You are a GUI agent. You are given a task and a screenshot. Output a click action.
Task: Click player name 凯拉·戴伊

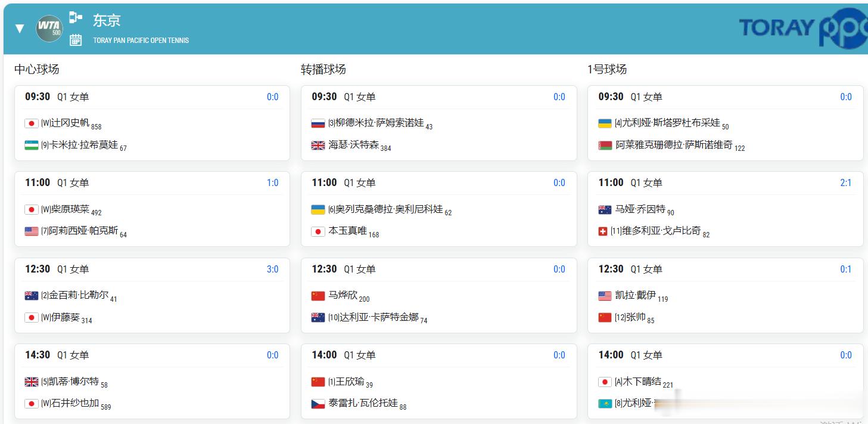636,295
